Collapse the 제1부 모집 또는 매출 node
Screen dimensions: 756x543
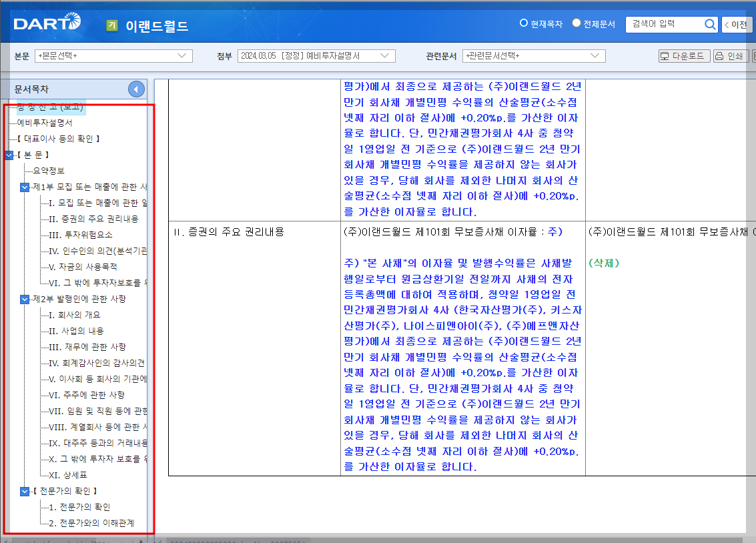[x=25, y=187]
